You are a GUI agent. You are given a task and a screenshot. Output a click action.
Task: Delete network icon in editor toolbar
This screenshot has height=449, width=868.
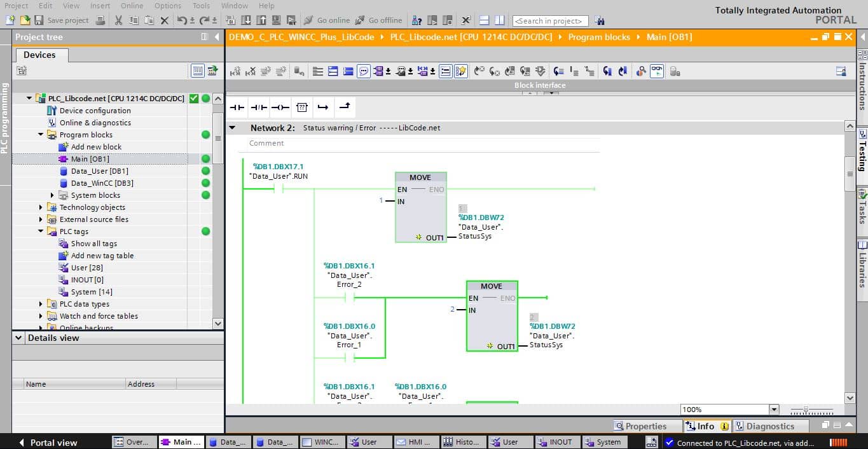(251, 71)
